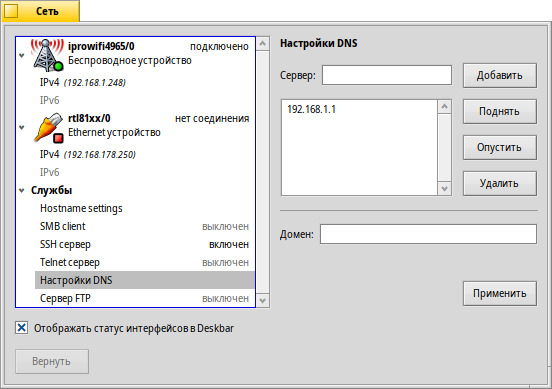This screenshot has width=552, height=389.
Task: Select the iprowifi4965/0 device name
Action: click(x=101, y=46)
